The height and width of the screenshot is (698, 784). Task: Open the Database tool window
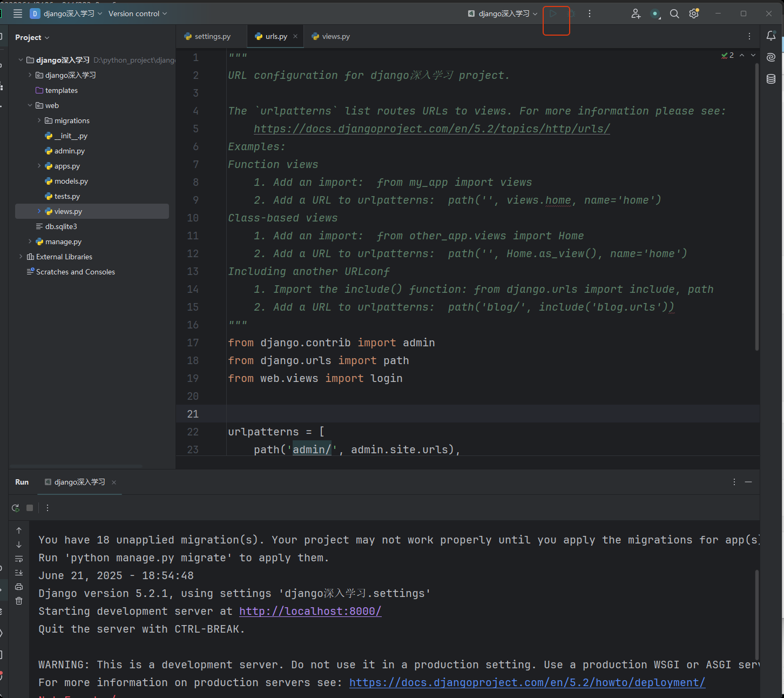click(771, 79)
